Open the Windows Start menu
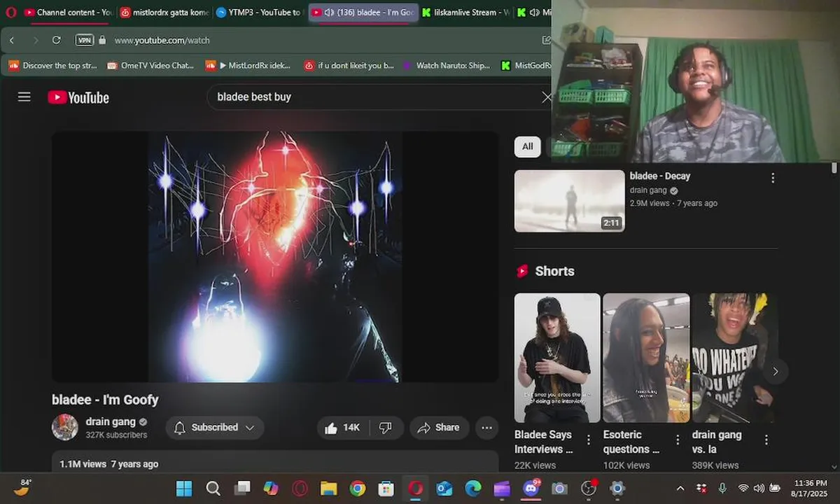 point(184,489)
